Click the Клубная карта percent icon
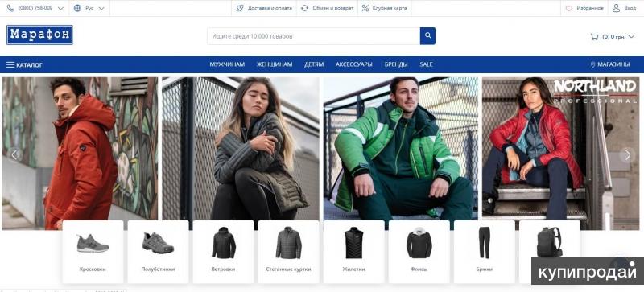The image size is (644, 292). point(365,8)
